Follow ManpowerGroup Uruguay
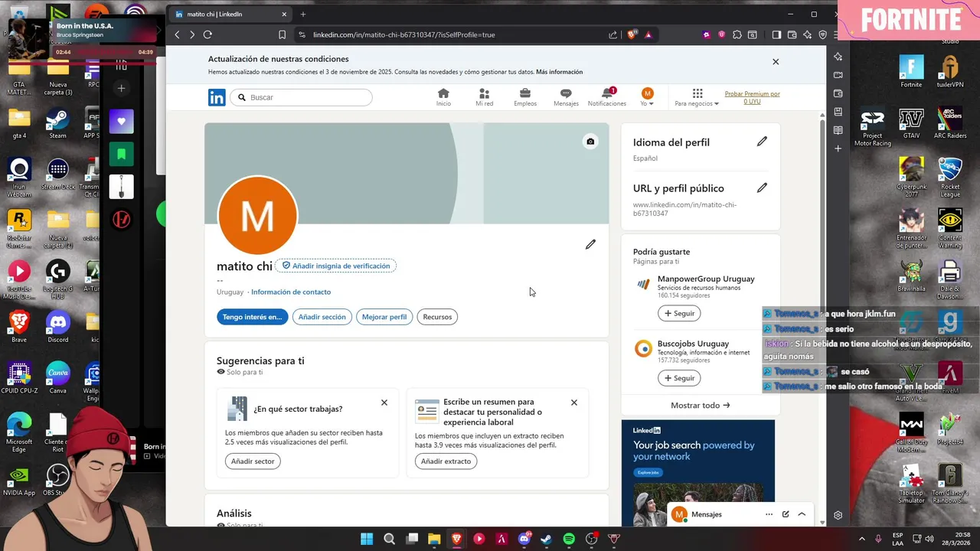This screenshot has height=551, width=980. [x=679, y=313]
